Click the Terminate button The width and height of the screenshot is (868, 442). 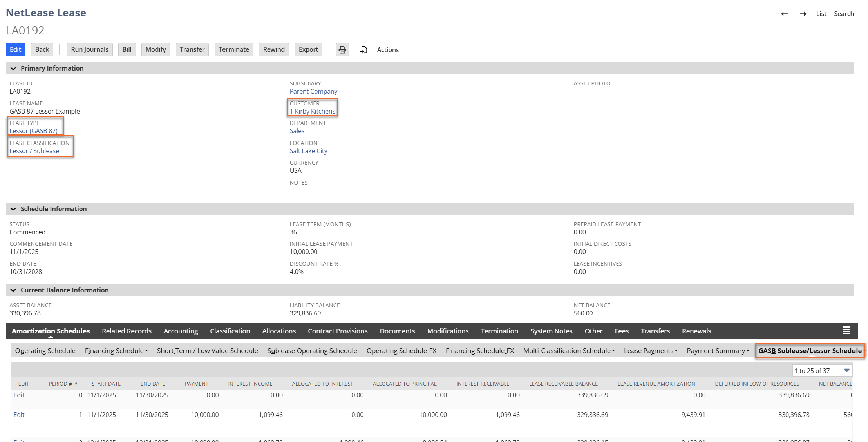tap(233, 50)
